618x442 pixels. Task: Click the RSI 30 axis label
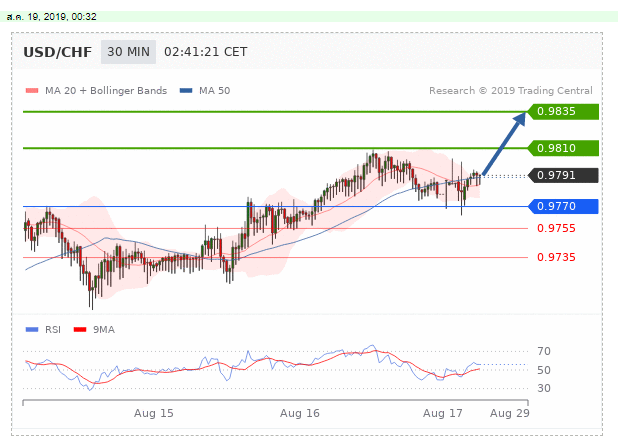coord(544,388)
